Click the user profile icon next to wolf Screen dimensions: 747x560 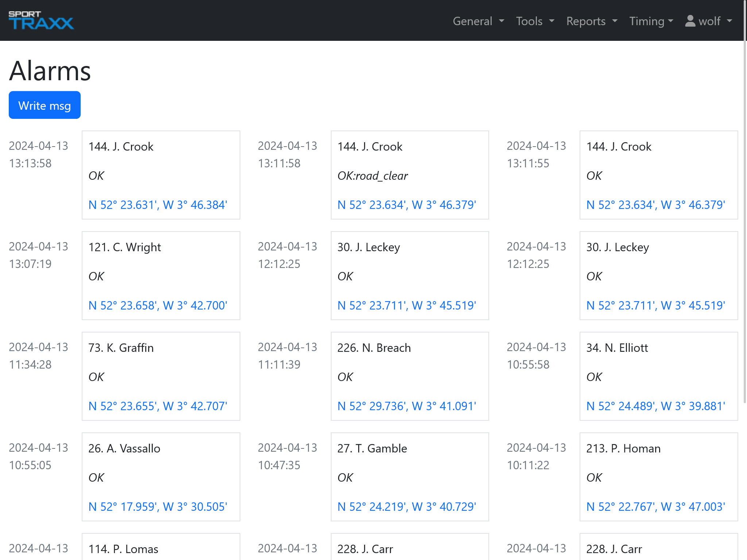click(690, 21)
